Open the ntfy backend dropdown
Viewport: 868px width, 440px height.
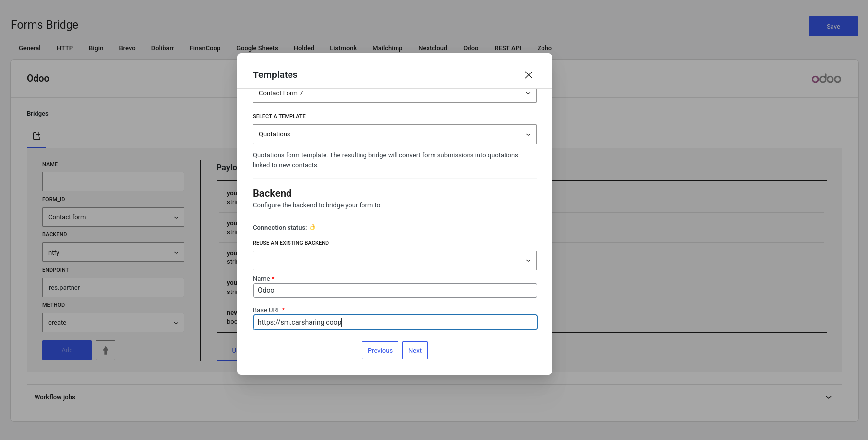[113, 252]
